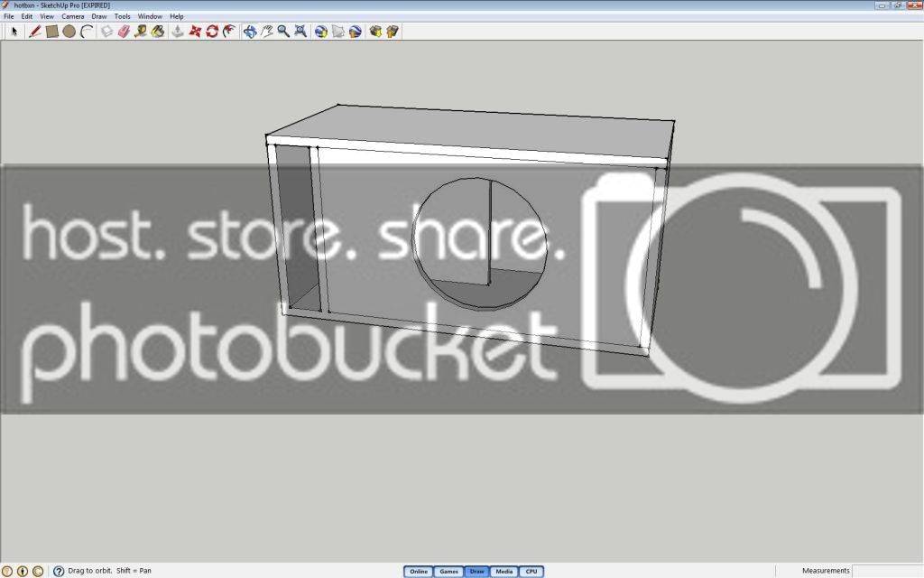This screenshot has width=924, height=578.
Task: Select the Offset tool
Action: 229,32
